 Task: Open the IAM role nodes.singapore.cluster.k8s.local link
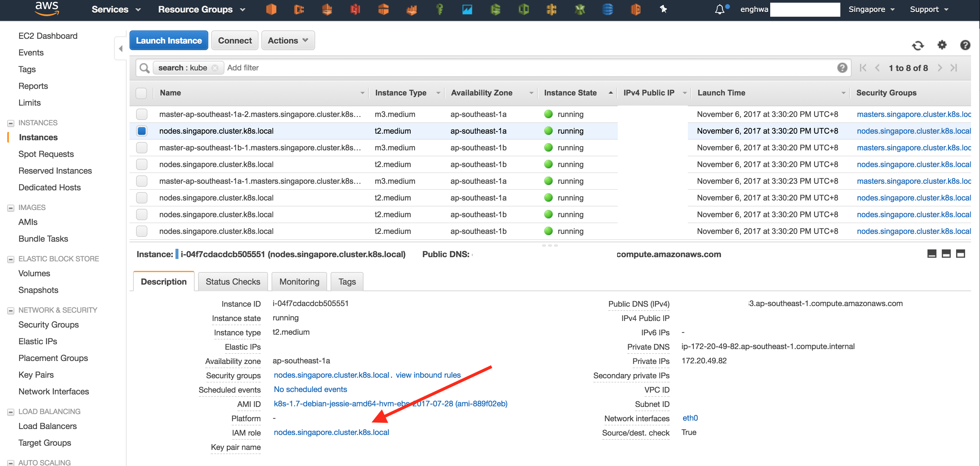click(331, 432)
